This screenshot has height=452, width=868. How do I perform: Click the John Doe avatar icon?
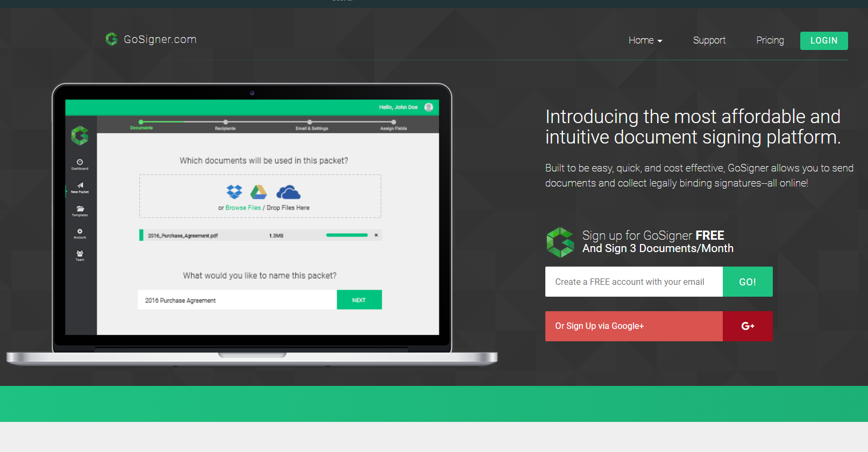pyautogui.click(x=429, y=107)
